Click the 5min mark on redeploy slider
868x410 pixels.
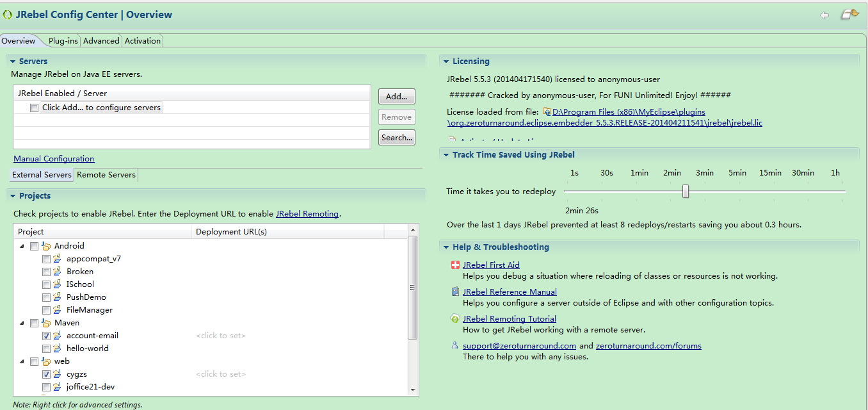click(x=737, y=173)
